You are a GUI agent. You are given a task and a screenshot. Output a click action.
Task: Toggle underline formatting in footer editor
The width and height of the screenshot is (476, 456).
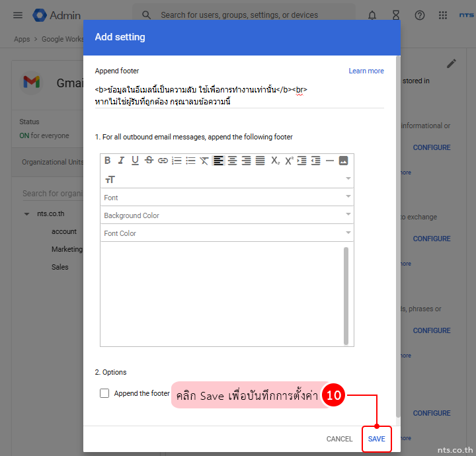135,161
